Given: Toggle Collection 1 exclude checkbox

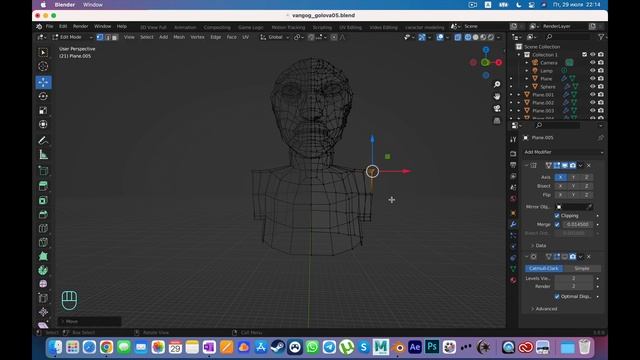Looking at the screenshot, I should click(584, 55).
